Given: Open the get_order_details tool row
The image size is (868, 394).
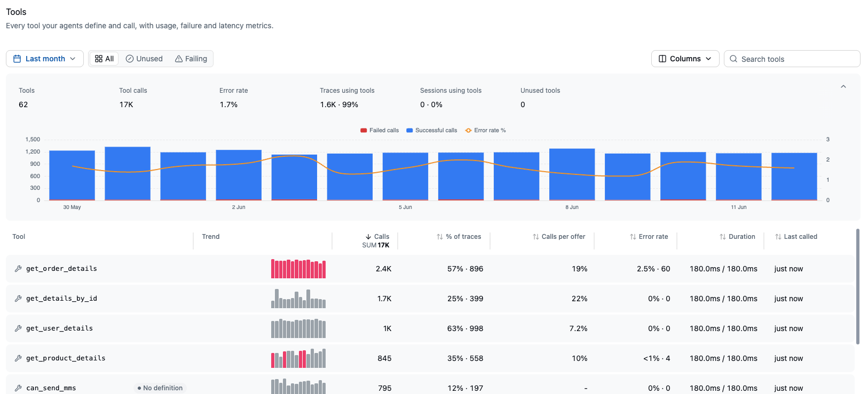Looking at the screenshot, I should [430, 269].
